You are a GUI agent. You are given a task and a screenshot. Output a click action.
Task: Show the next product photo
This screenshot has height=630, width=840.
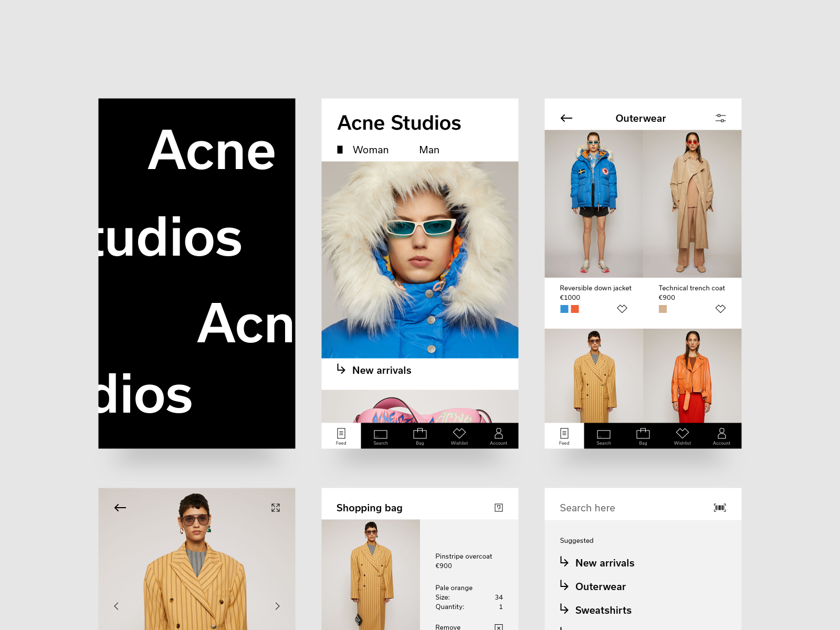(x=277, y=606)
